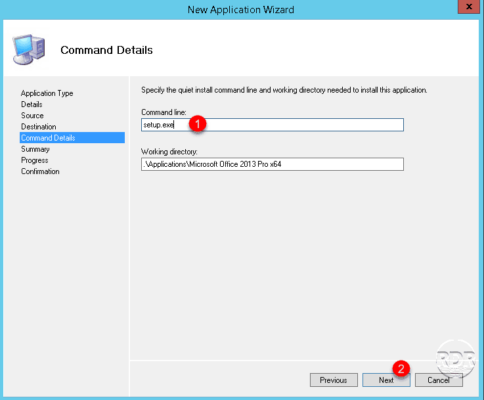Go back with the Previous button
484x400 pixels.
click(x=334, y=380)
